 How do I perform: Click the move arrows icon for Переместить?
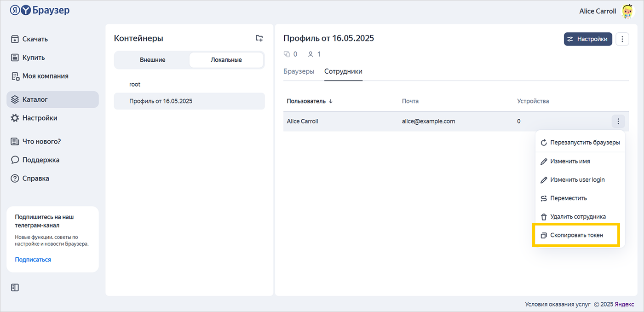(x=544, y=198)
